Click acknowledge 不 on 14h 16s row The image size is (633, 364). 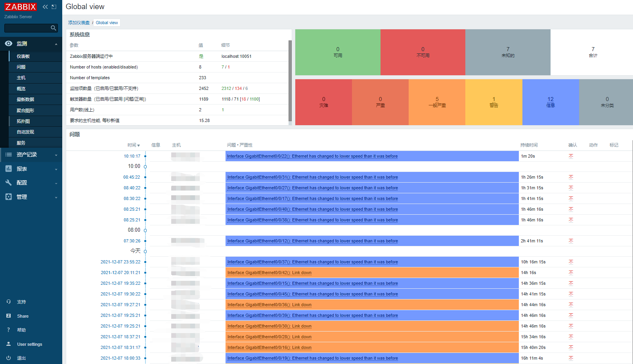point(571,273)
